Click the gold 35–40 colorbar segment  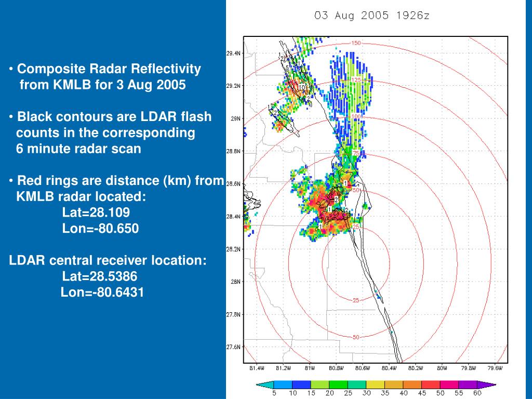point(394,384)
